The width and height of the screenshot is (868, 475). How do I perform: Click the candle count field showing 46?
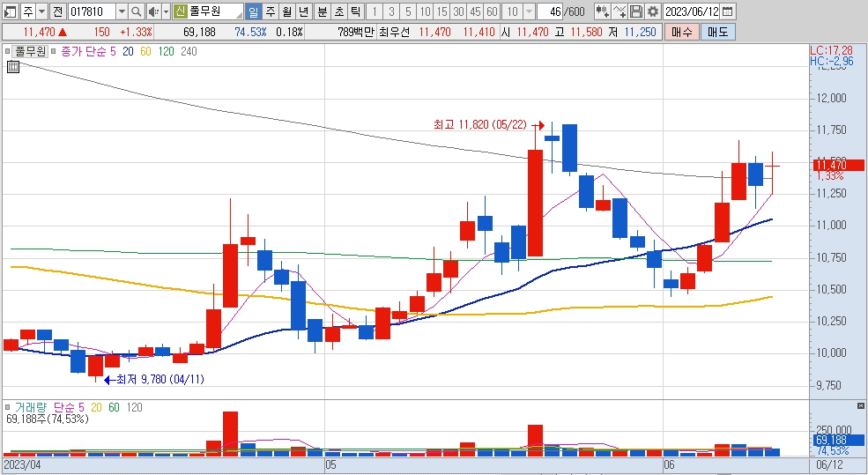click(550, 11)
